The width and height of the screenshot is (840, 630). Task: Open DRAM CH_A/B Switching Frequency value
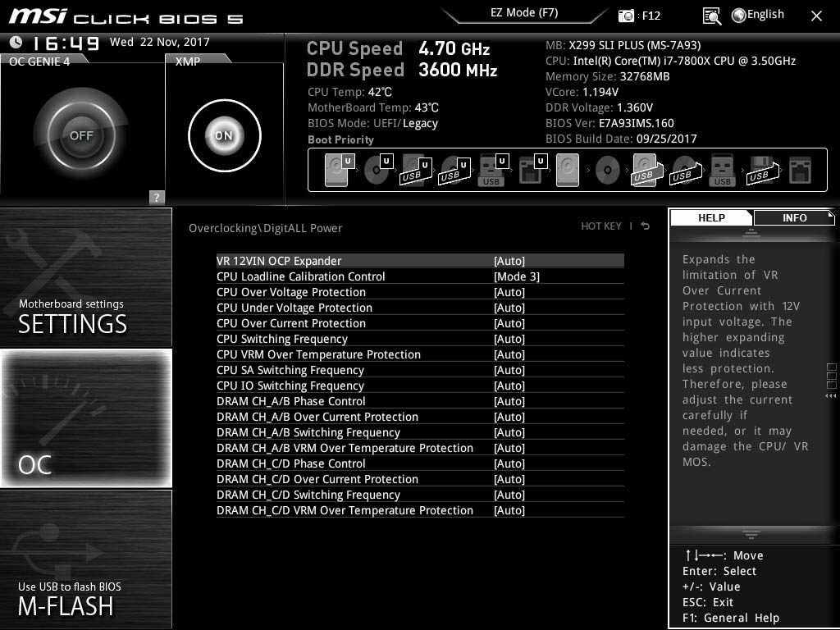(509, 431)
